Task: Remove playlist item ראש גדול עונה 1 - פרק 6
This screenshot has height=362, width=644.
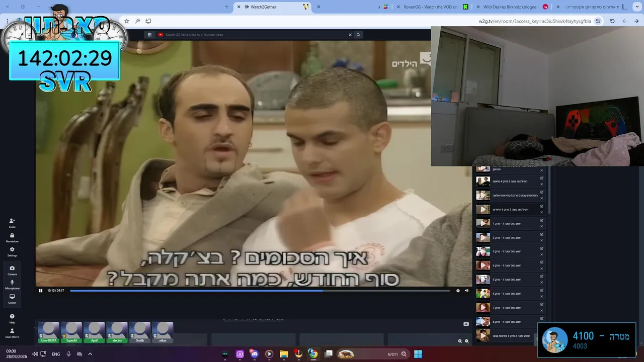Action: 542,297
